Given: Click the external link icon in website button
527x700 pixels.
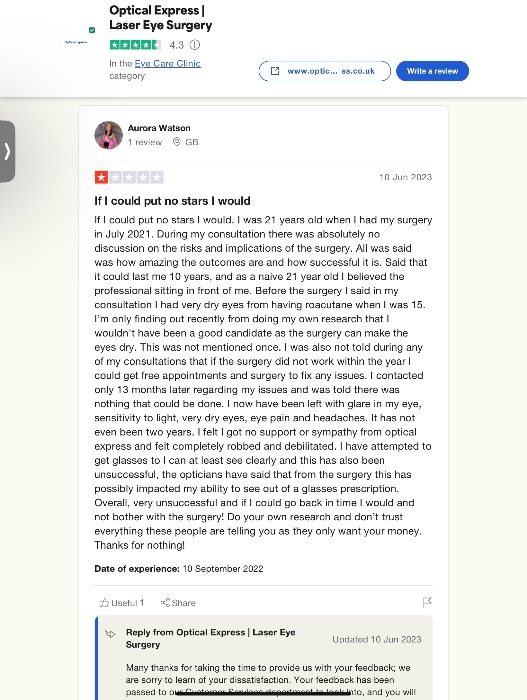Looking at the screenshot, I should click(x=275, y=71).
